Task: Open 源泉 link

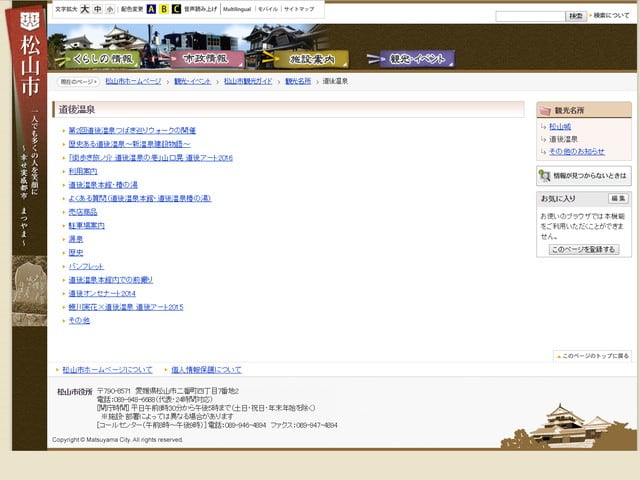Action: click(x=76, y=239)
